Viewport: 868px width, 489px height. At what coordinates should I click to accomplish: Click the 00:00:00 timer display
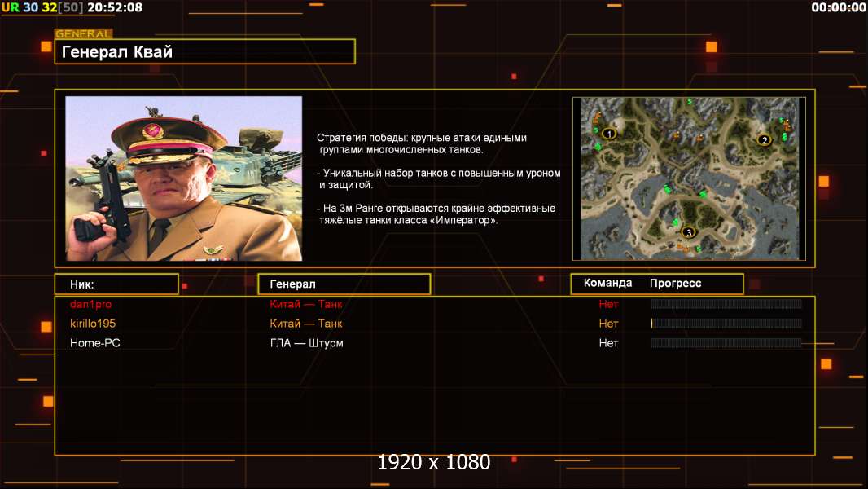838,7
